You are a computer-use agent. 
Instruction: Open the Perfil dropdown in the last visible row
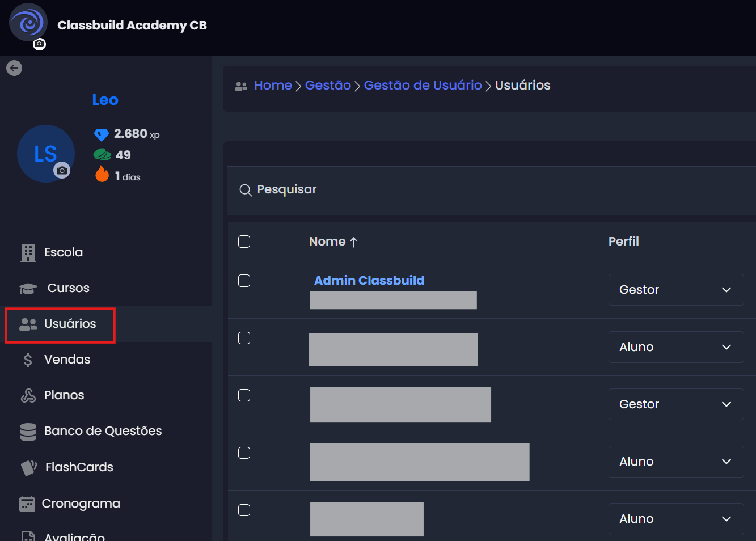[675, 519]
